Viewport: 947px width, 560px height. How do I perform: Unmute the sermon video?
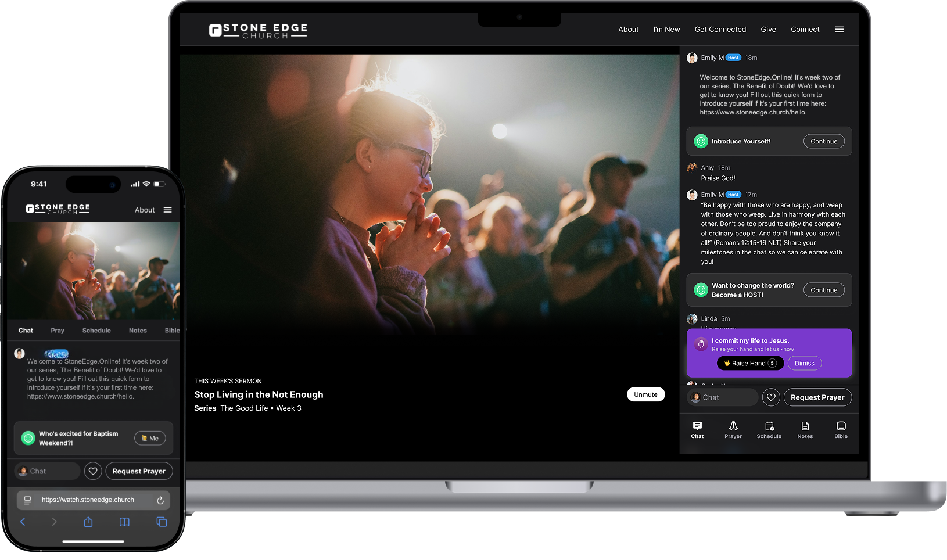point(645,394)
